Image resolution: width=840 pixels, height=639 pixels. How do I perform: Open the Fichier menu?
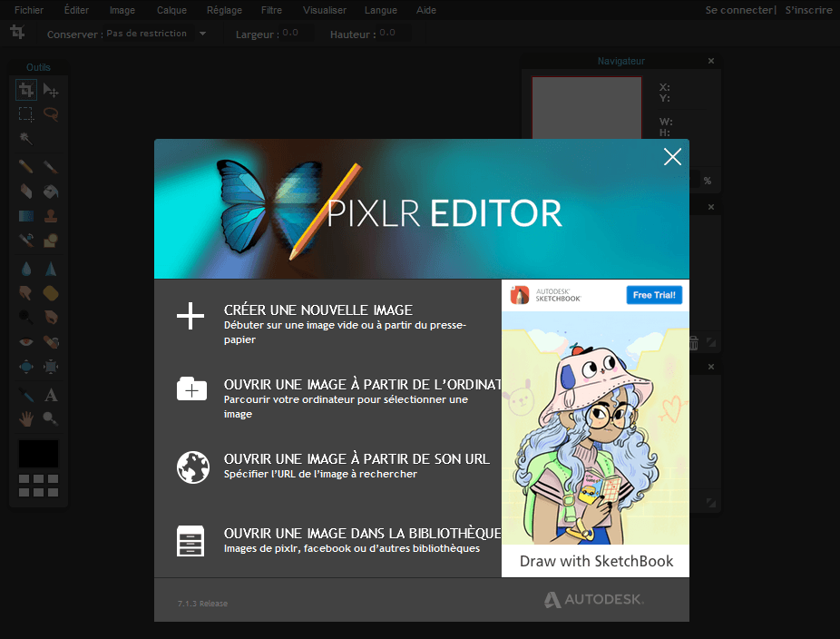[29, 10]
